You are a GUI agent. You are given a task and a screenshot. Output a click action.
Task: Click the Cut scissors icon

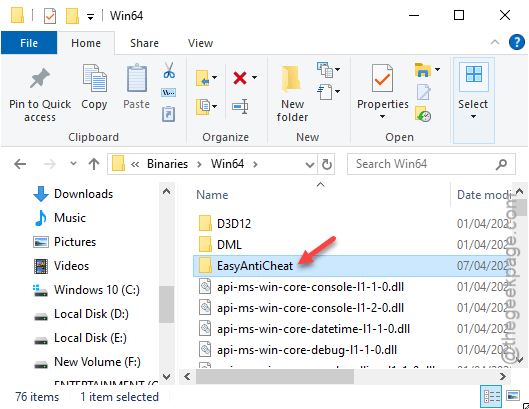169,70
